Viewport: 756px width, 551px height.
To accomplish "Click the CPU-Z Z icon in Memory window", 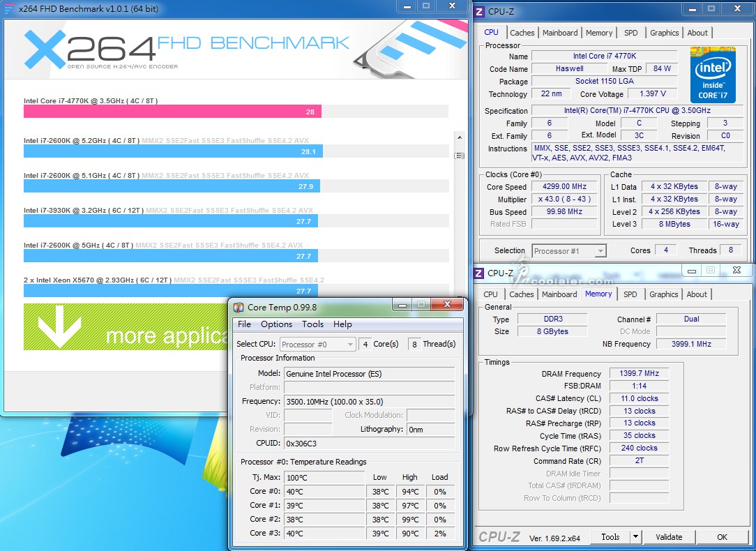I will (x=478, y=273).
